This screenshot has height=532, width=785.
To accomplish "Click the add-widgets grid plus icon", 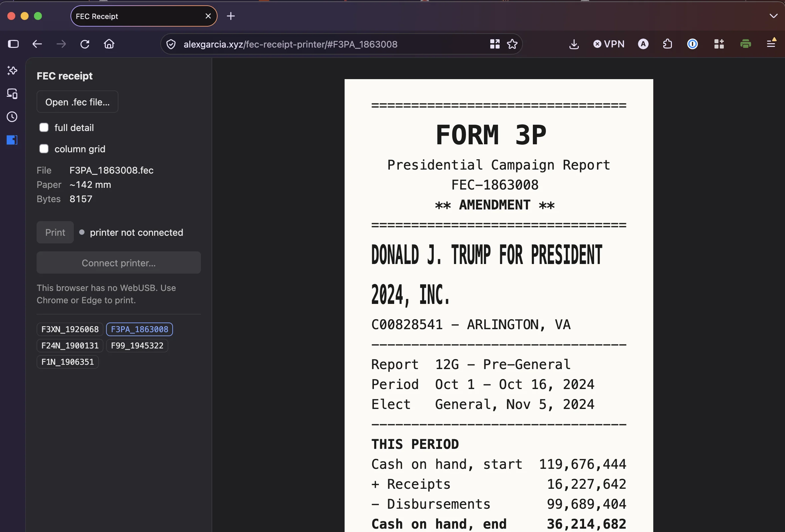I will [719, 44].
